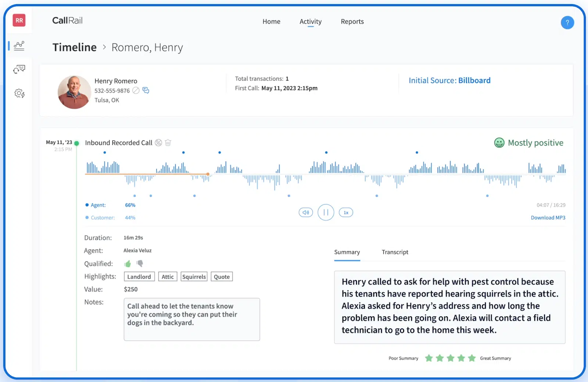Adjust audio output via the speaker icon
The image size is (588, 382).
point(305,212)
